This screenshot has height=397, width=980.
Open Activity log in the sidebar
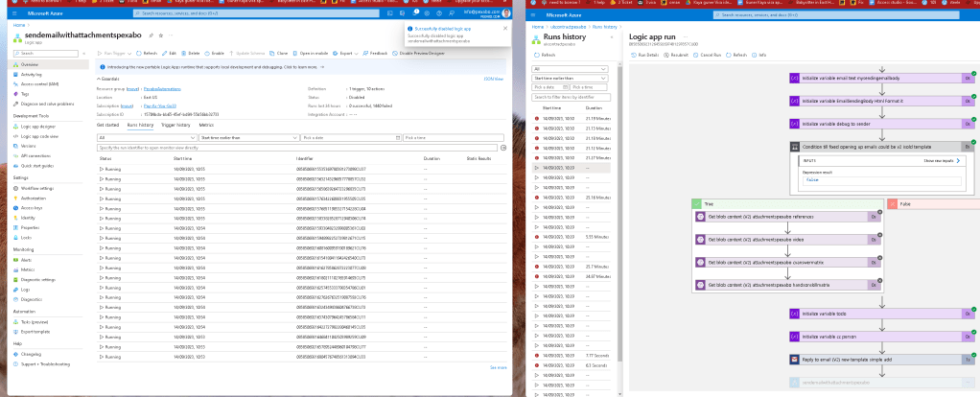32,75
